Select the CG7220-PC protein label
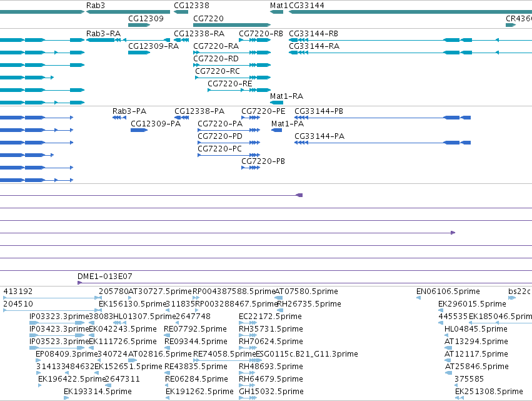This screenshot has height=401, width=532. tap(220, 149)
